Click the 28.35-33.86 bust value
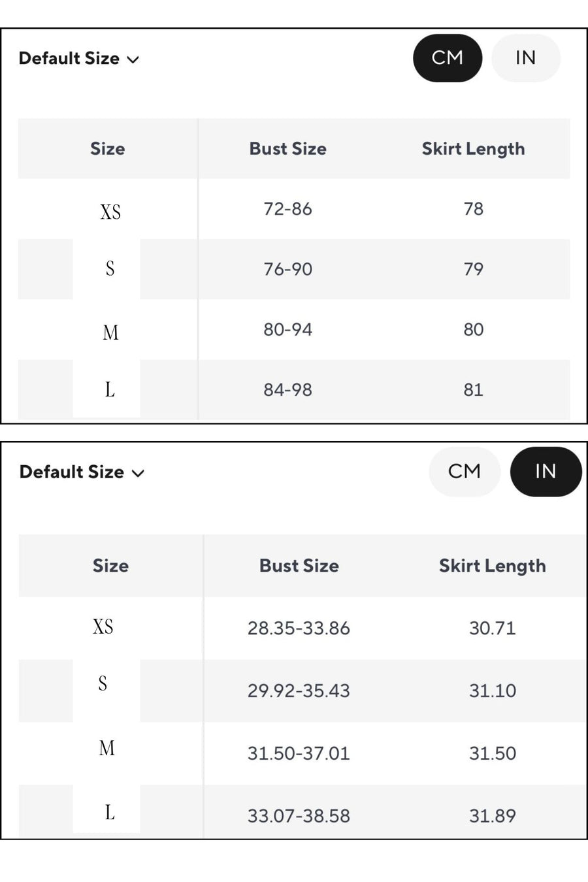The image size is (588, 882). pos(299,629)
